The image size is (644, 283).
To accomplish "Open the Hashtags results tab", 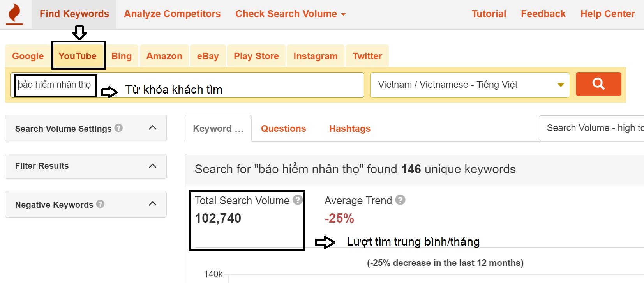I will tap(349, 128).
